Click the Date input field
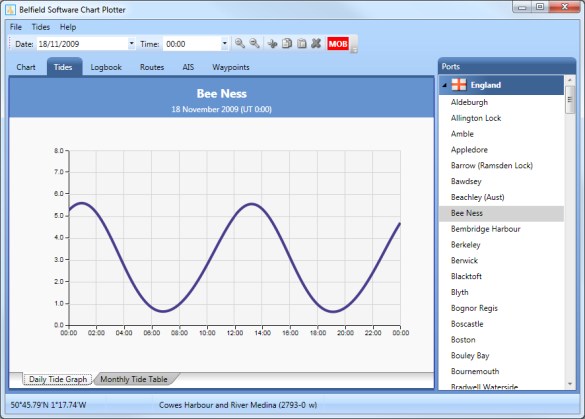Screen dimensions: 585x419 (x=82, y=44)
